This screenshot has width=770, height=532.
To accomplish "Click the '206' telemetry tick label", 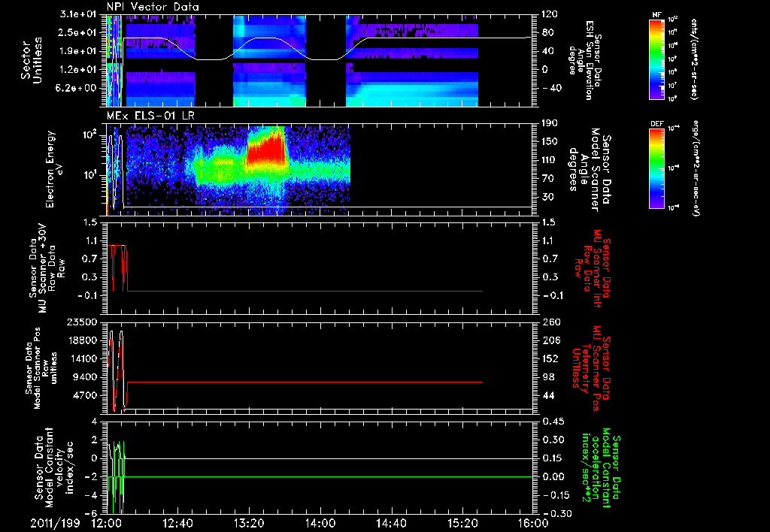I will coord(551,340).
